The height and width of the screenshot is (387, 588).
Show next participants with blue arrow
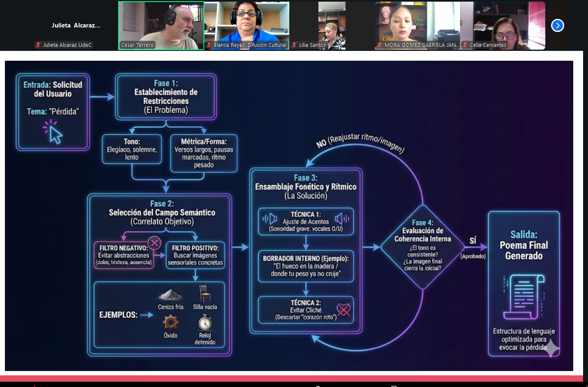[x=557, y=25]
